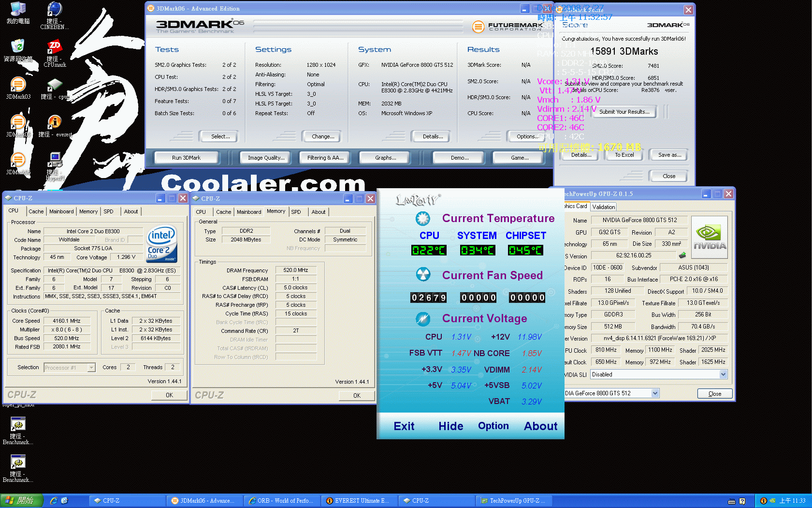Open the Graphs dialog in 3DMark06
Viewport: 812px width, 508px height.
tap(385, 158)
